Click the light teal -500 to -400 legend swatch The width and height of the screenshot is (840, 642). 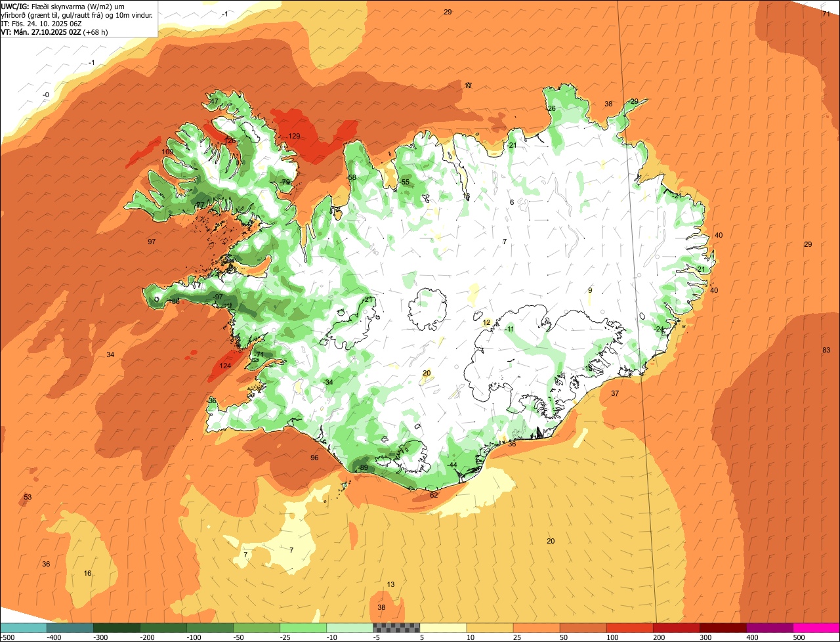pos(23,628)
